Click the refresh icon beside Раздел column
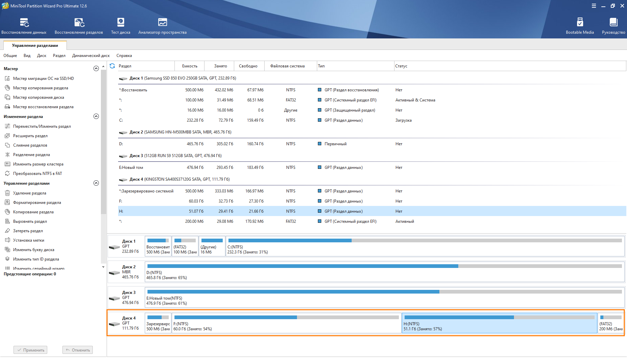Image resolution: width=627 pixels, height=364 pixels. tap(112, 66)
